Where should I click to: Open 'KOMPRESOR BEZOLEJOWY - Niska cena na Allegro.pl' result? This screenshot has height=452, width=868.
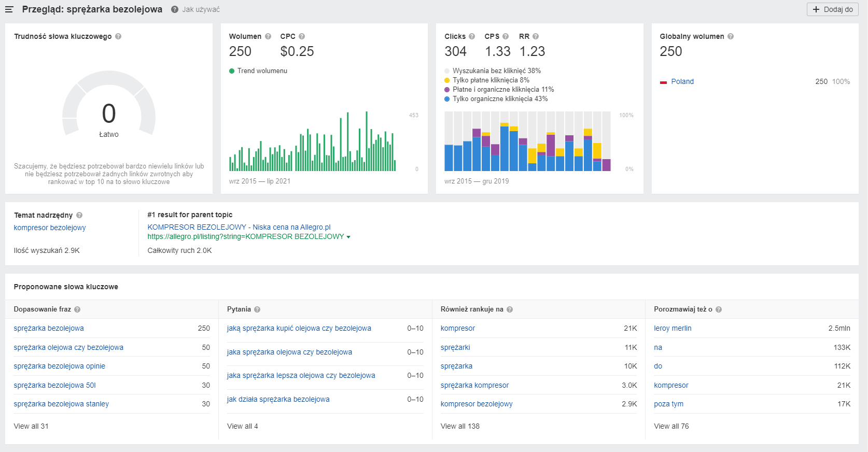pos(239,227)
